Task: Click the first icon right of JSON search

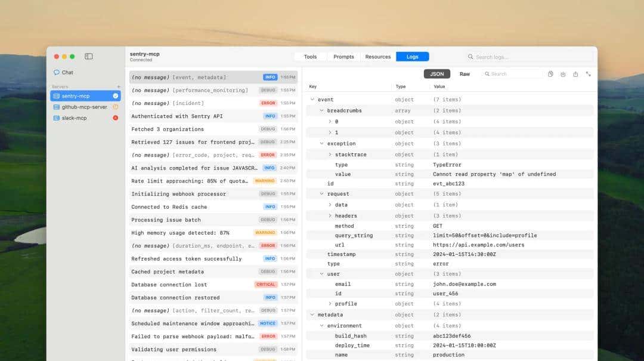Action: 550,74
